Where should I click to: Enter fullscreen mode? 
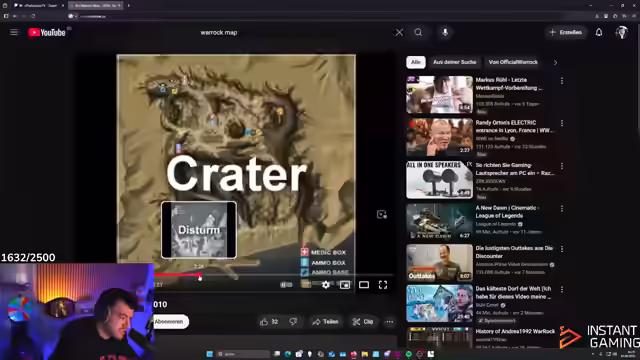(x=383, y=285)
